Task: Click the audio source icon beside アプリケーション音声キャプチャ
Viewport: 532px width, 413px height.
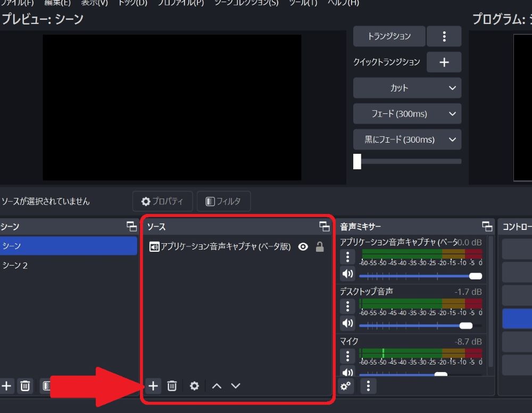Action: [x=154, y=247]
